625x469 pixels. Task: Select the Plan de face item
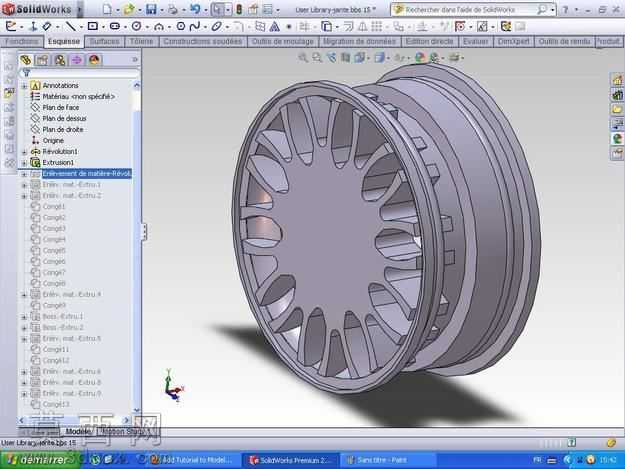pyautogui.click(x=61, y=108)
